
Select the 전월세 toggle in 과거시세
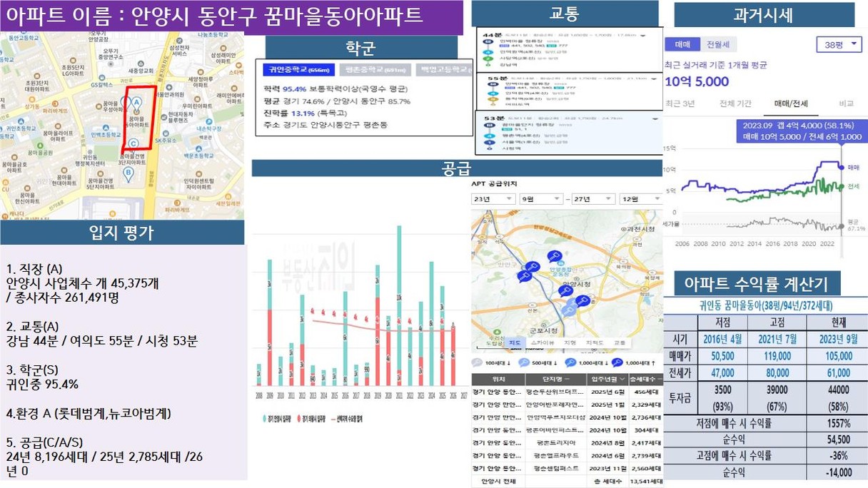718,44
